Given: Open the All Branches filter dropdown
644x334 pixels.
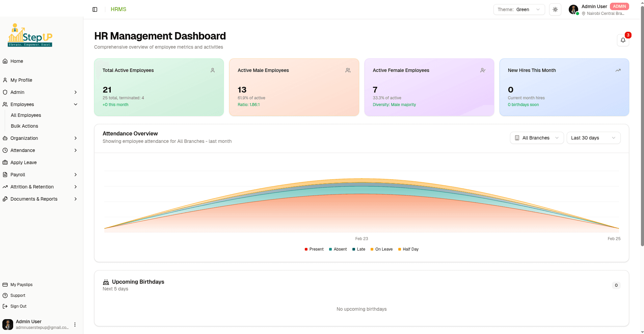Looking at the screenshot, I should point(537,138).
